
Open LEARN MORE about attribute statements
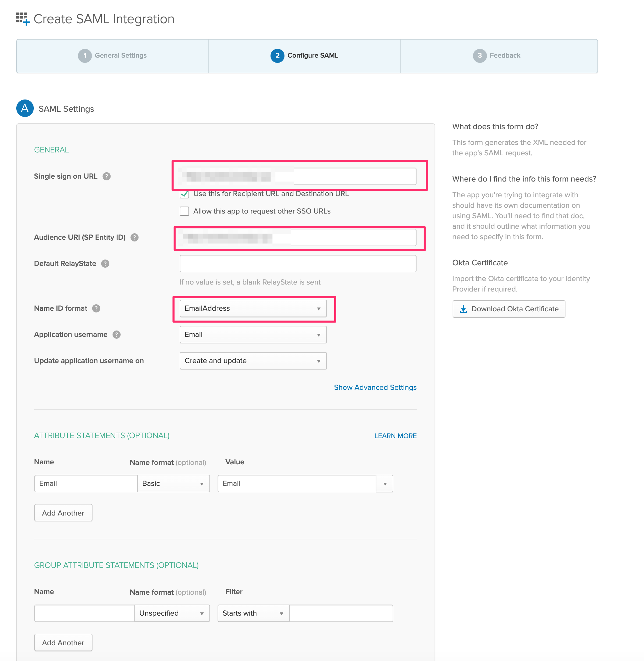click(x=395, y=436)
